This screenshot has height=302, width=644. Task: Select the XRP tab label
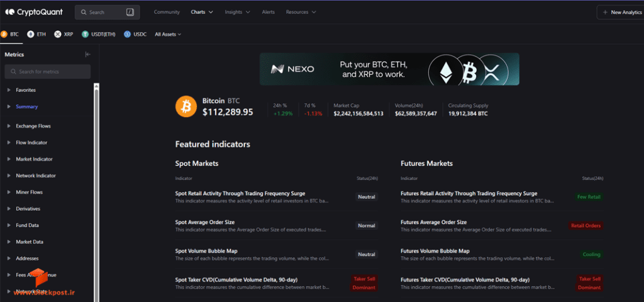click(x=69, y=35)
